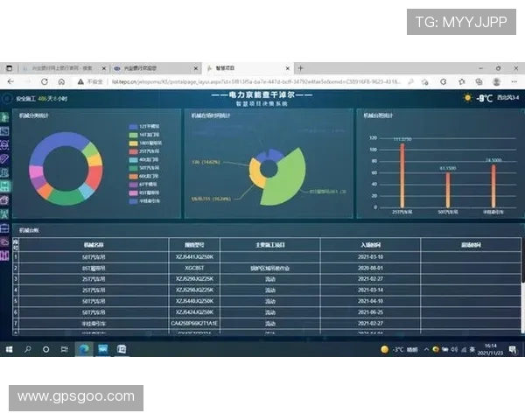Image resolution: width=525 pixels, height=420 pixels.
Task: Click the sun weather icon in header
Action: [x=468, y=98]
